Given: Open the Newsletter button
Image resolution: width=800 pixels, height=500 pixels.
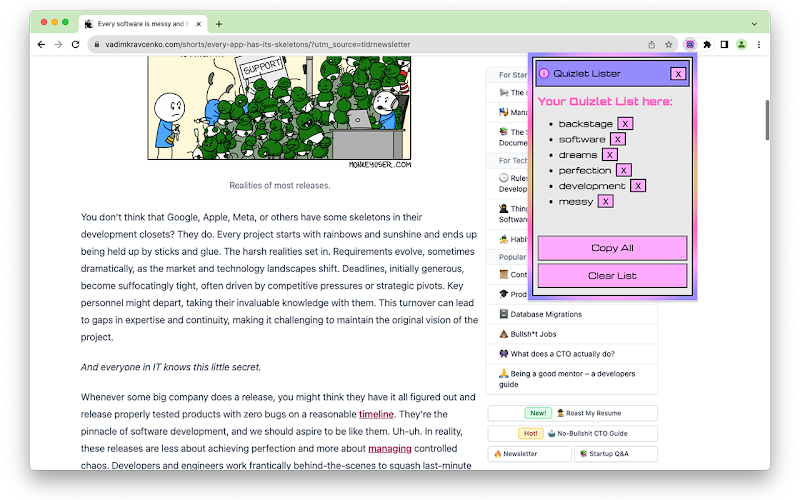Looking at the screenshot, I should 530,454.
